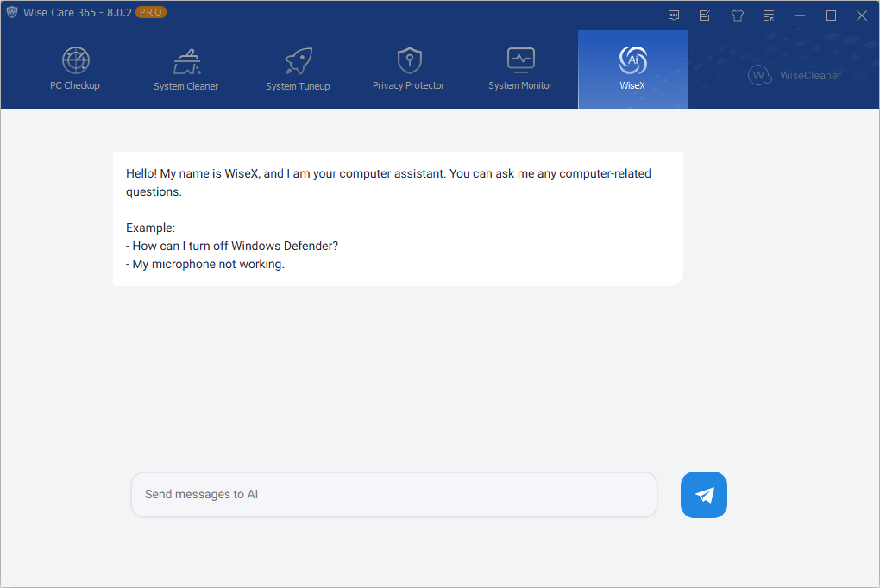This screenshot has height=588, width=880.
Task: Go to the System Monitor tab
Action: [x=520, y=69]
